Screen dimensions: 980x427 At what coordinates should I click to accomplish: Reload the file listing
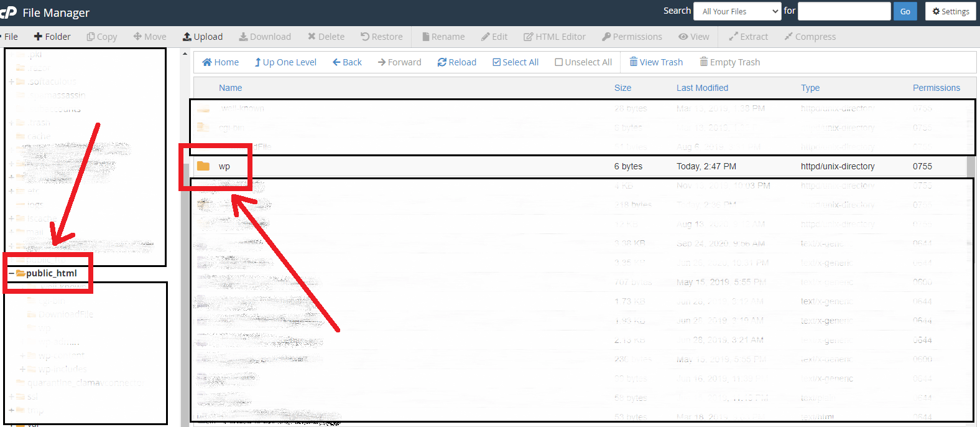click(457, 62)
